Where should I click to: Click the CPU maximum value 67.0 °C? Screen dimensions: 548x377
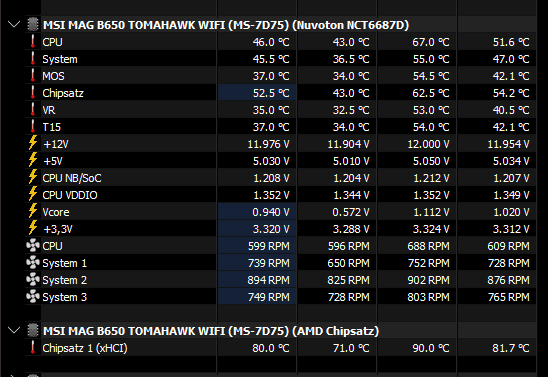[431, 42]
